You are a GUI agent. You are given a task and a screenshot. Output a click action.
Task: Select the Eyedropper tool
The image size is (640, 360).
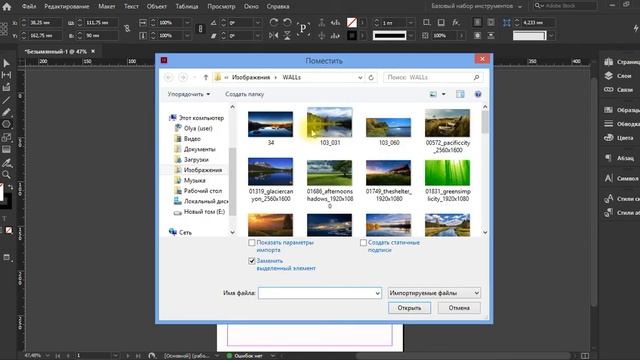7,163
